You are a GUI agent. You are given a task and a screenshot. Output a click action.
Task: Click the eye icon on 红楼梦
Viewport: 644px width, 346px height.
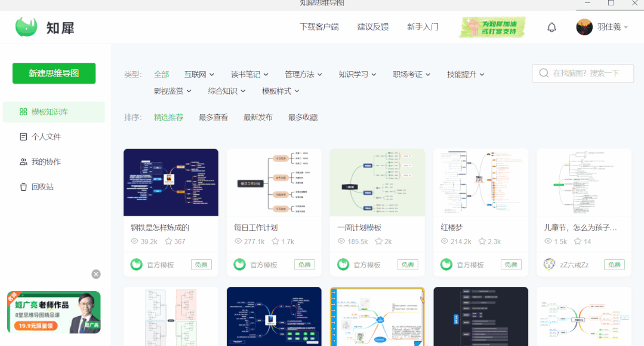(445, 241)
